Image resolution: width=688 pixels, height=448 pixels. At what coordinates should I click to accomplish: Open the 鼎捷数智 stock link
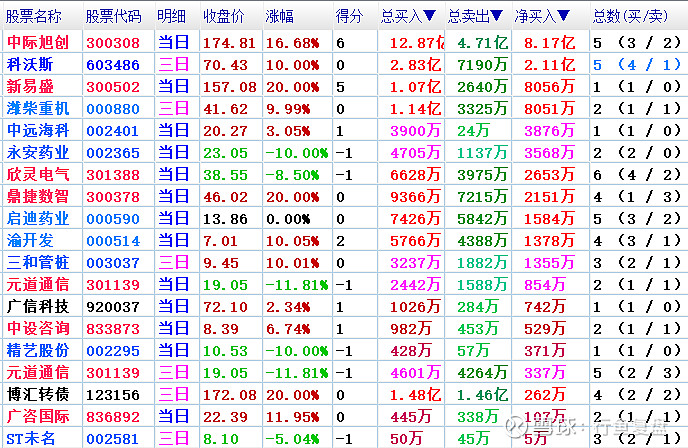tap(38, 196)
